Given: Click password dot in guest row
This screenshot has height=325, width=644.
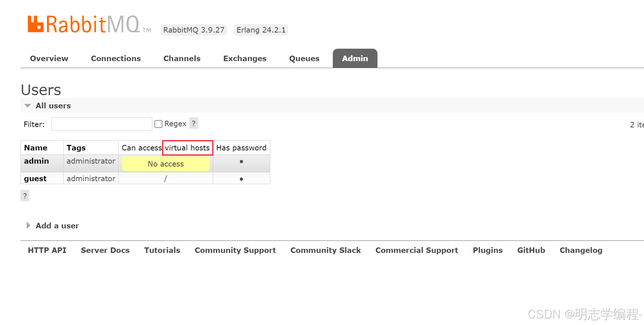Looking at the screenshot, I should point(241,179).
